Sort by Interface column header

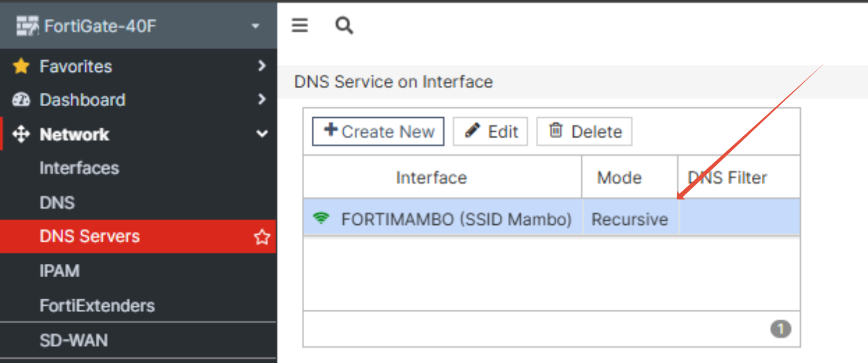(x=442, y=177)
